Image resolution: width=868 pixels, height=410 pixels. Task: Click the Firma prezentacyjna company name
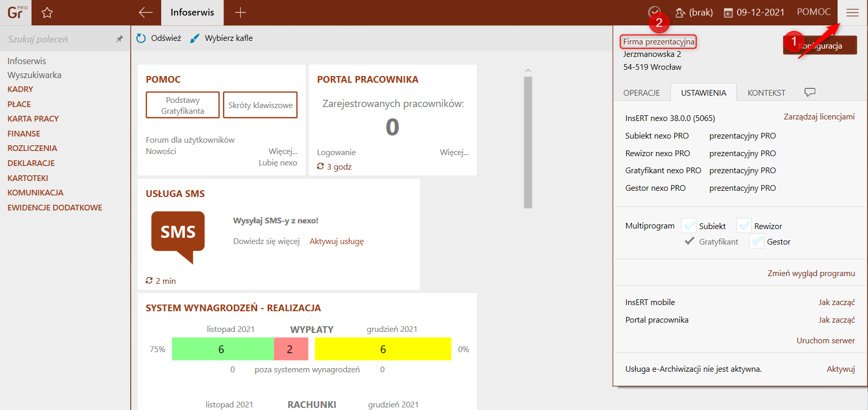(659, 41)
